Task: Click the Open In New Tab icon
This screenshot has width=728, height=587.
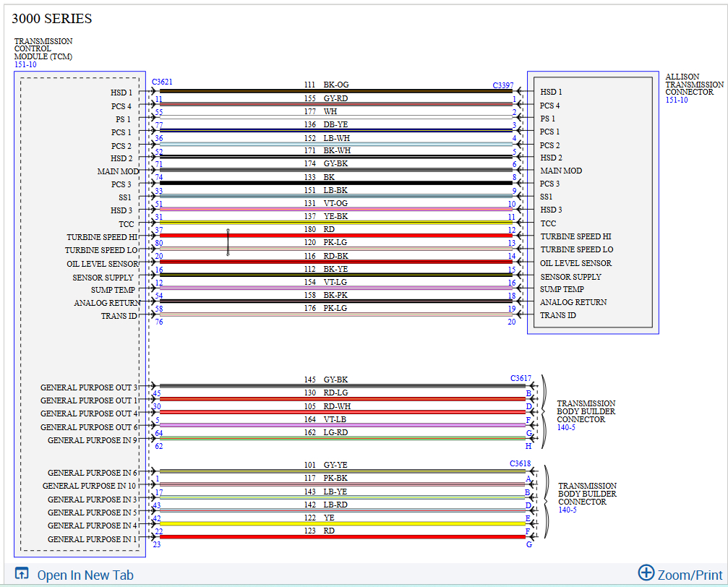Action: click(22, 573)
